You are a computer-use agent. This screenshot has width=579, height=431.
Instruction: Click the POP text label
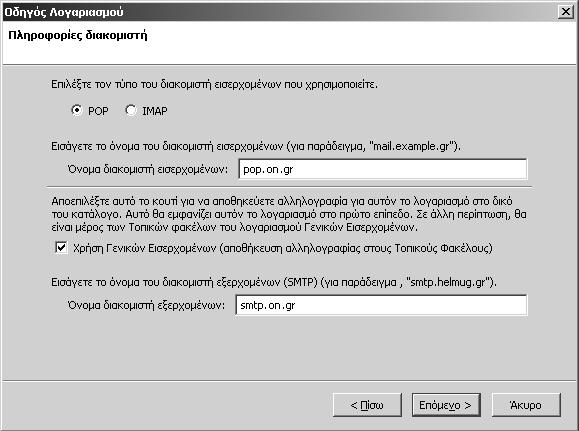pos(98,111)
